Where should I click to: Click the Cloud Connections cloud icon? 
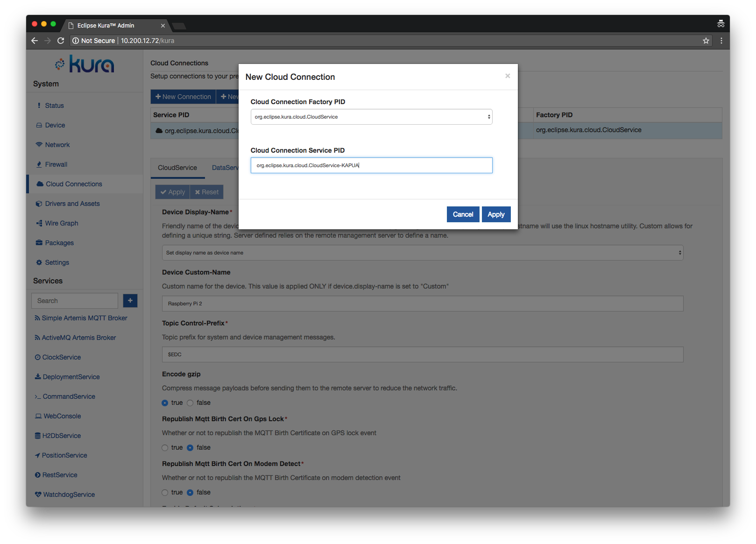coord(40,184)
